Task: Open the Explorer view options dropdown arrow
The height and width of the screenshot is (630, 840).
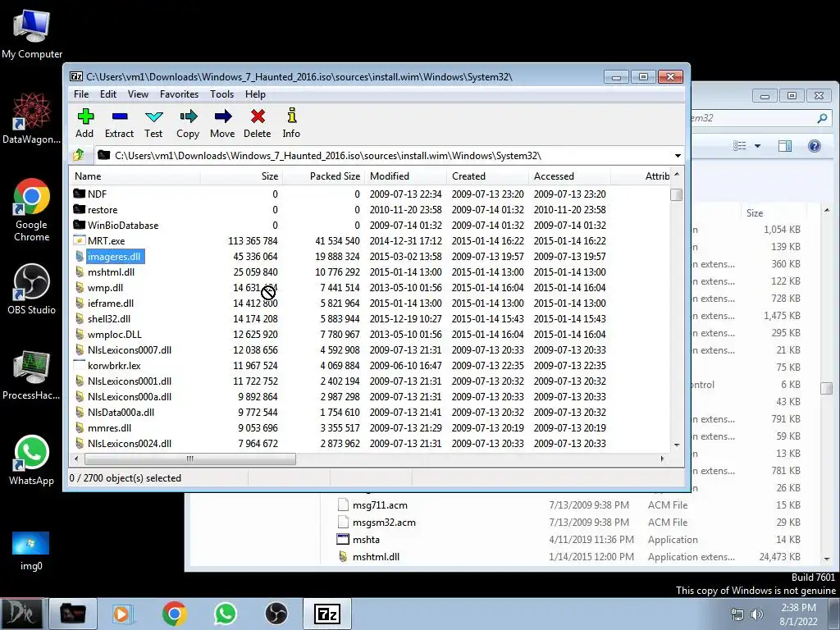Action: point(757,146)
